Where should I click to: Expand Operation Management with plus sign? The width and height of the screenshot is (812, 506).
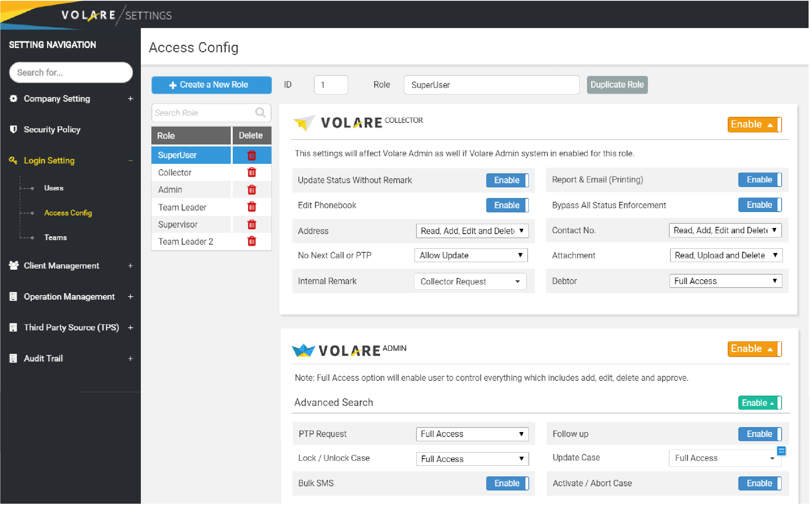click(x=131, y=297)
